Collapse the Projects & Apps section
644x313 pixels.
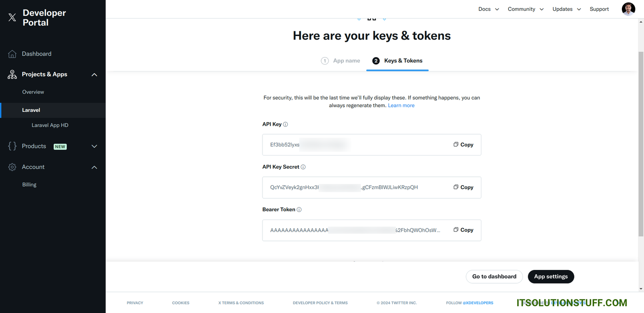(x=95, y=75)
